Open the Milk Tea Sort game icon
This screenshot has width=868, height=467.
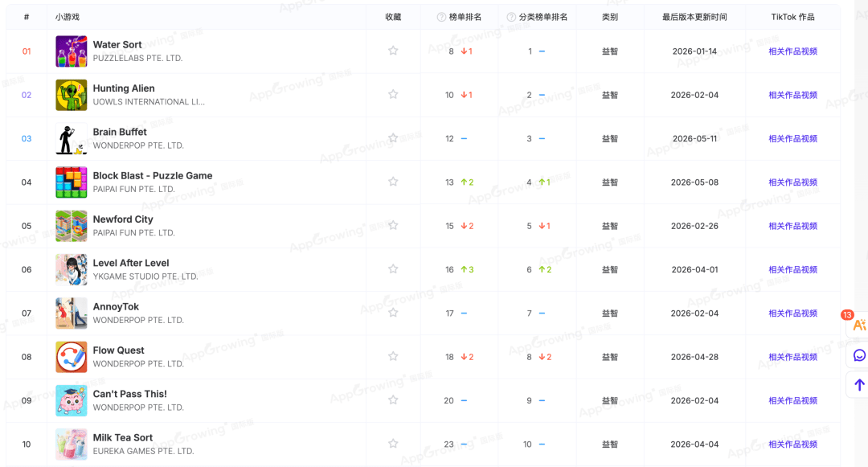tap(72, 444)
